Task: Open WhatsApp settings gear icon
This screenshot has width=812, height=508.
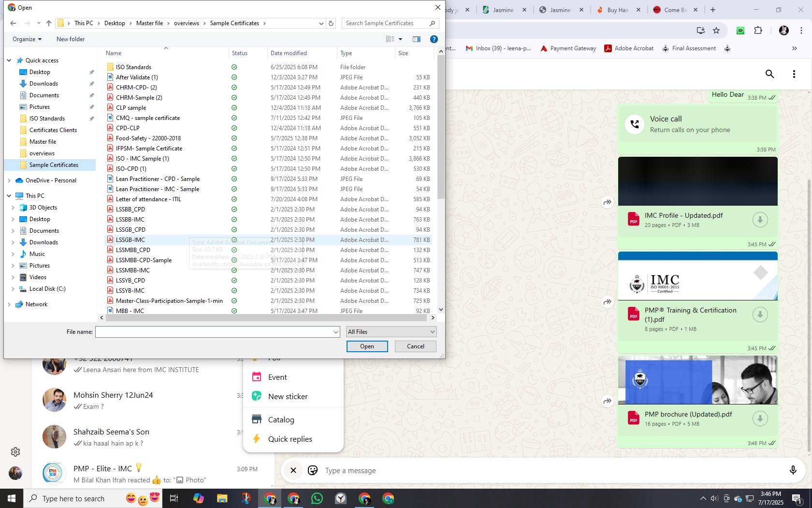Action: (x=15, y=451)
